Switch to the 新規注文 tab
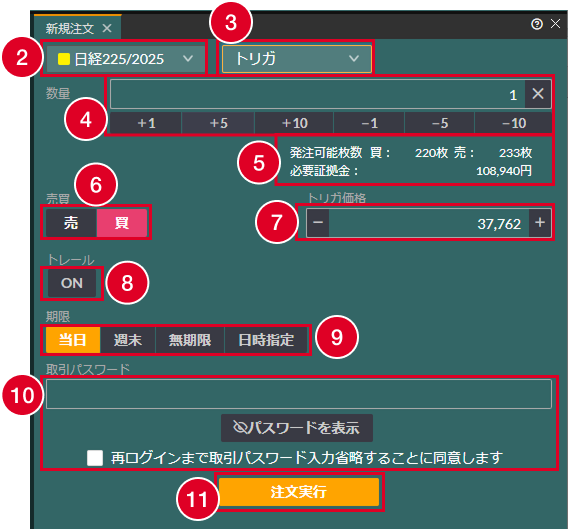The width and height of the screenshot is (568, 529). coord(70,28)
